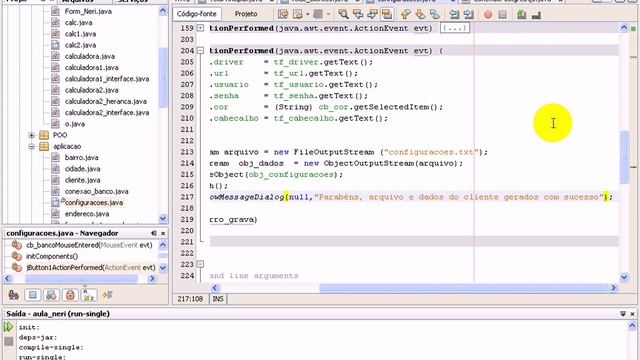The image size is (640, 360).
Task: Select initComponents() in Navigator
Action: [52, 256]
